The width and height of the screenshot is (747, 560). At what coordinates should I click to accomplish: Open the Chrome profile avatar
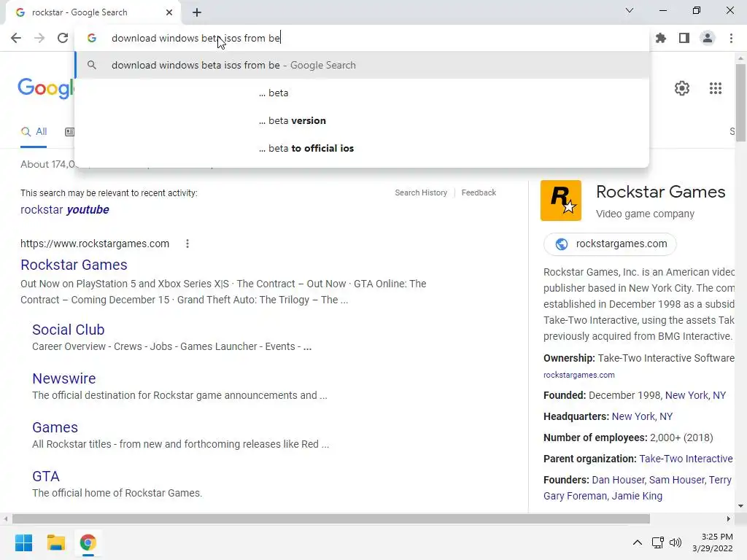[x=708, y=38]
